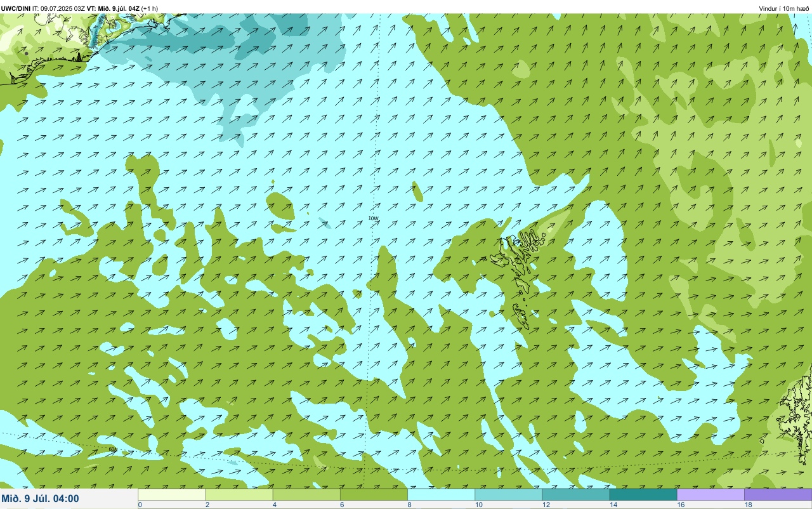Screen dimensions: 812x509
Task: Click the 8–10 m/s light cyan legend swatch
Action: click(441, 494)
